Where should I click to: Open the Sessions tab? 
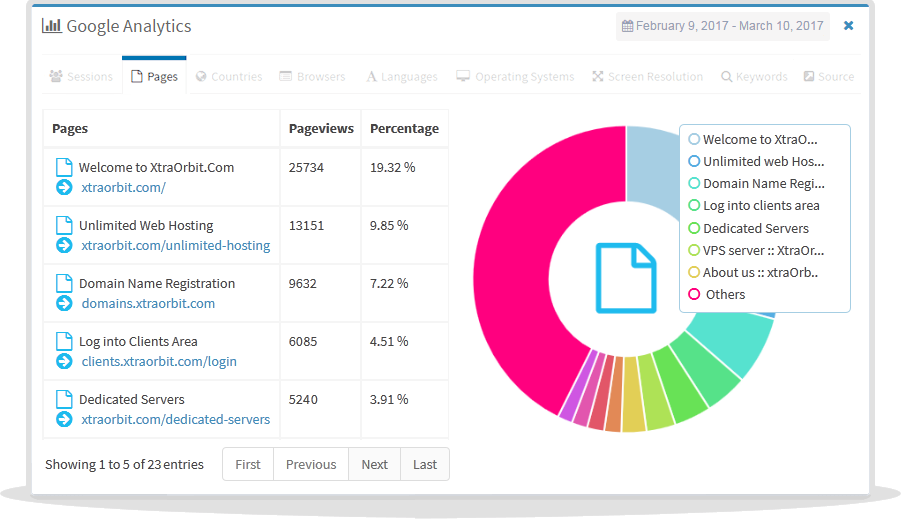[x=81, y=76]
